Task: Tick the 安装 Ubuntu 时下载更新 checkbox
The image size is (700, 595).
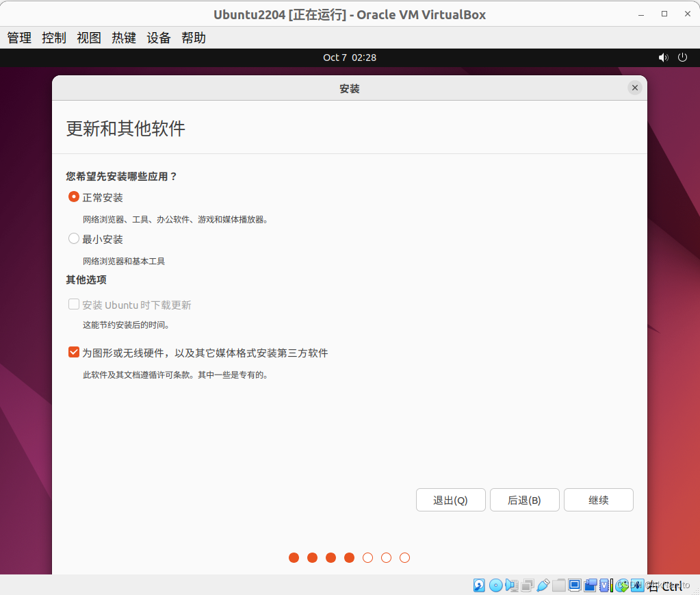Action: click(x=74, y=304)
